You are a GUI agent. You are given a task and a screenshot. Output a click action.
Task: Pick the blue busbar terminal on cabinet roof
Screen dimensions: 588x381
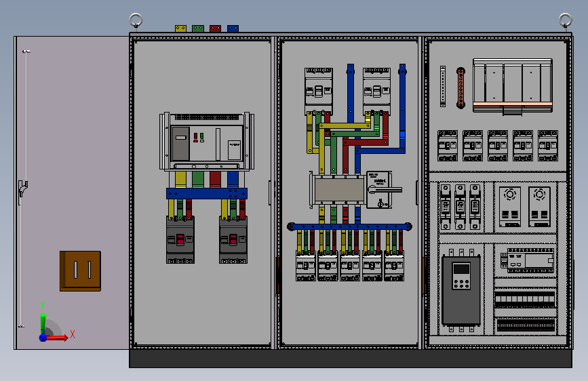pos(233,28)
